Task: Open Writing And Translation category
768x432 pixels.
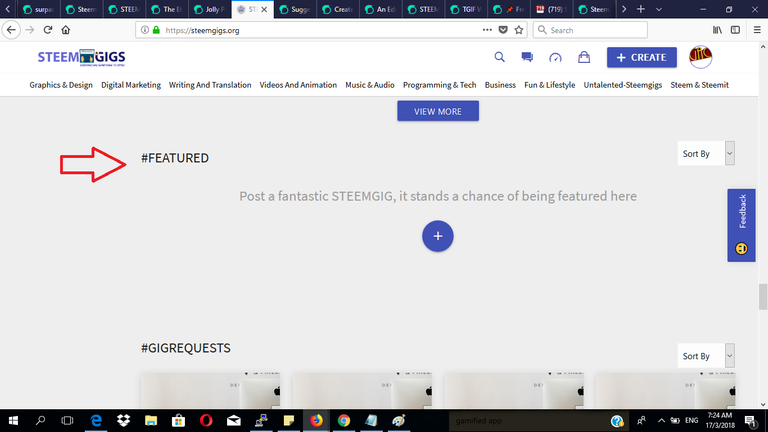Action: coord(210,85)
